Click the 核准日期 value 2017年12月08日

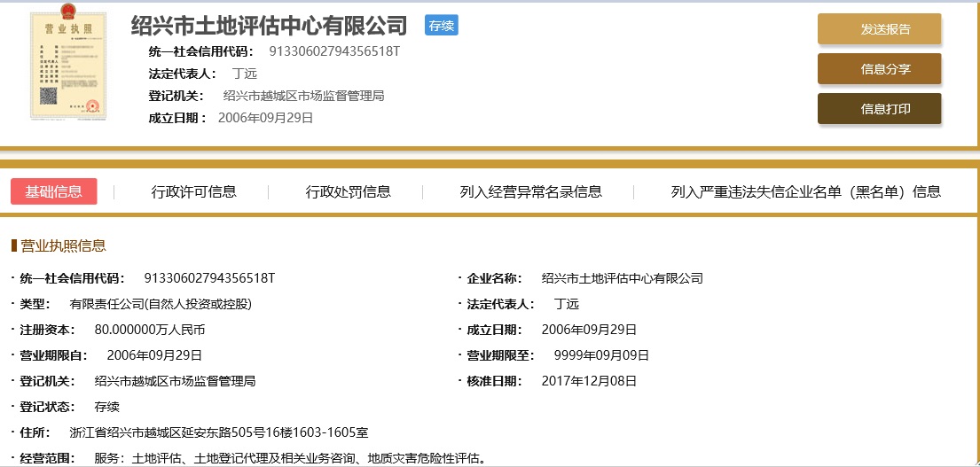pyautogui.click(x=589, y=381)
